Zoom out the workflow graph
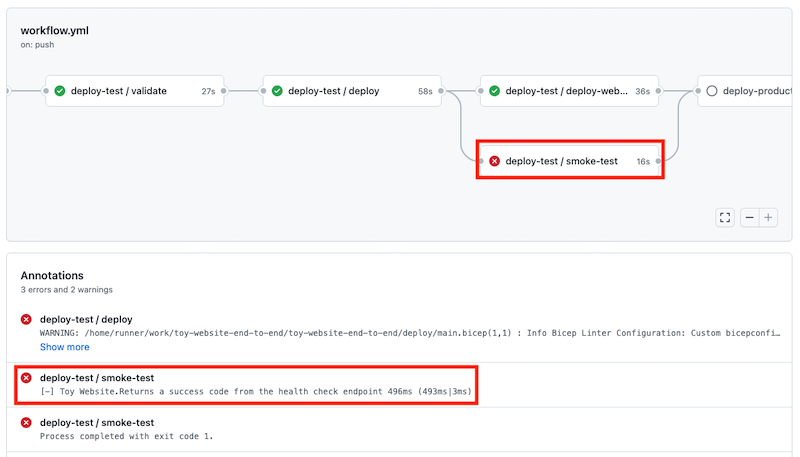The width and height of the screenshot is (800, 457). pos(749,218)
